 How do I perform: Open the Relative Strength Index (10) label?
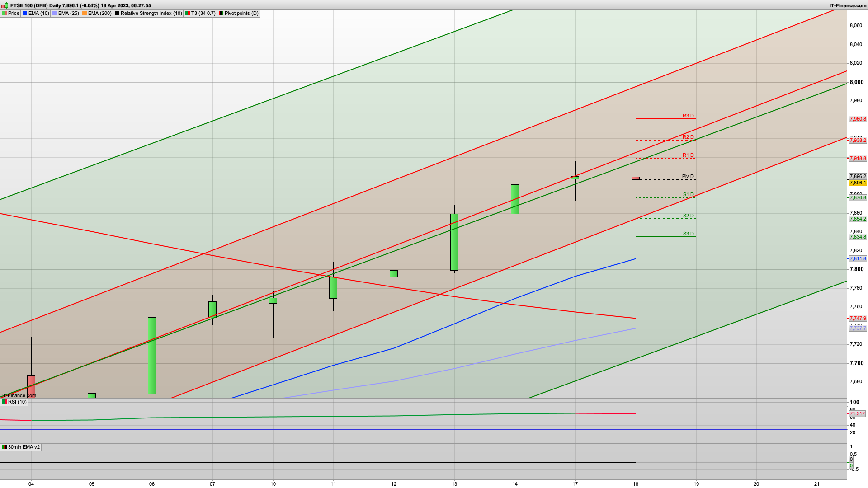click(x=151, y=13)
